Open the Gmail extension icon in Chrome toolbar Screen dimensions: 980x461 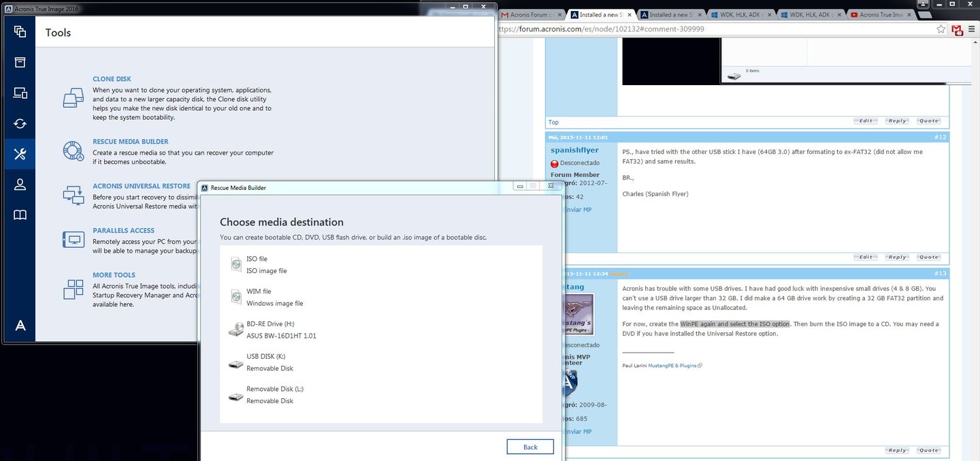click(958, 29)
